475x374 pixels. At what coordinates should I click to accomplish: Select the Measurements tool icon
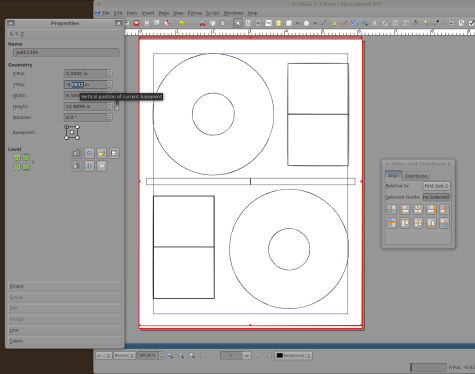pos(416,23)
